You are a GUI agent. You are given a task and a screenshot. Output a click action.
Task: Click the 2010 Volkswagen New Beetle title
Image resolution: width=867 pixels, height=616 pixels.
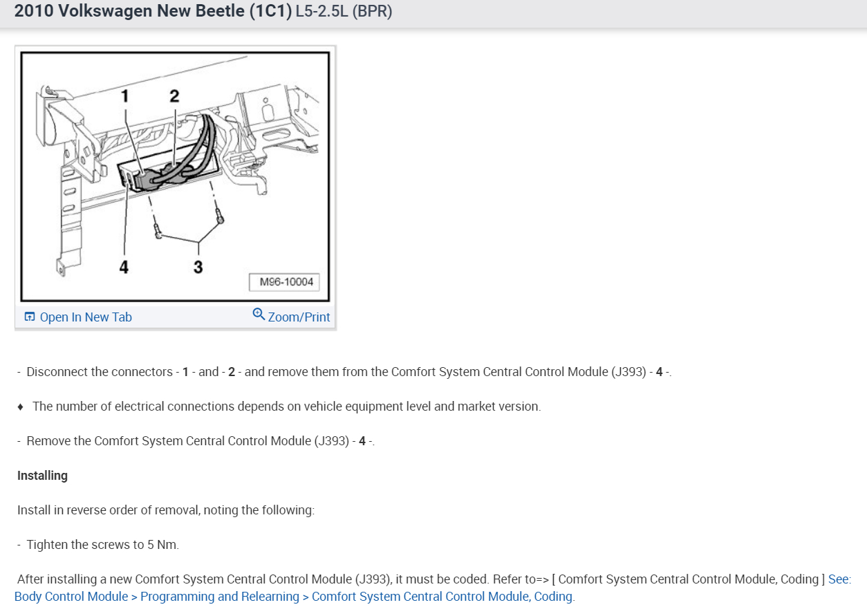click(x=153, y=12)
